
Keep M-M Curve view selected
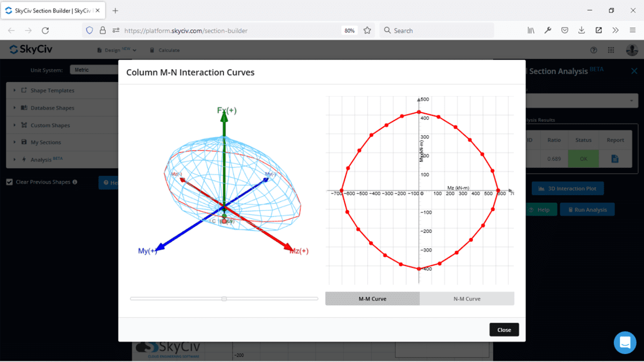tap(372, 299)
